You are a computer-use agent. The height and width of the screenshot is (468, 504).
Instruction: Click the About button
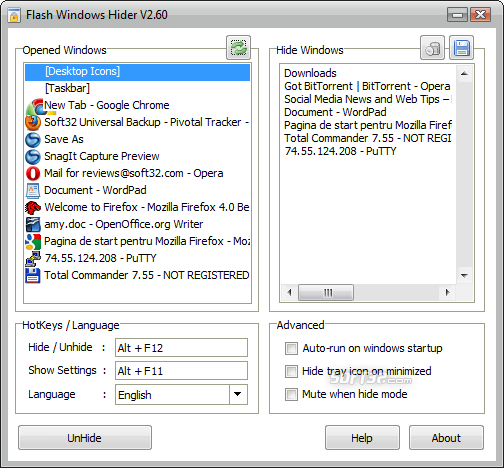click(x=446, y=438)
